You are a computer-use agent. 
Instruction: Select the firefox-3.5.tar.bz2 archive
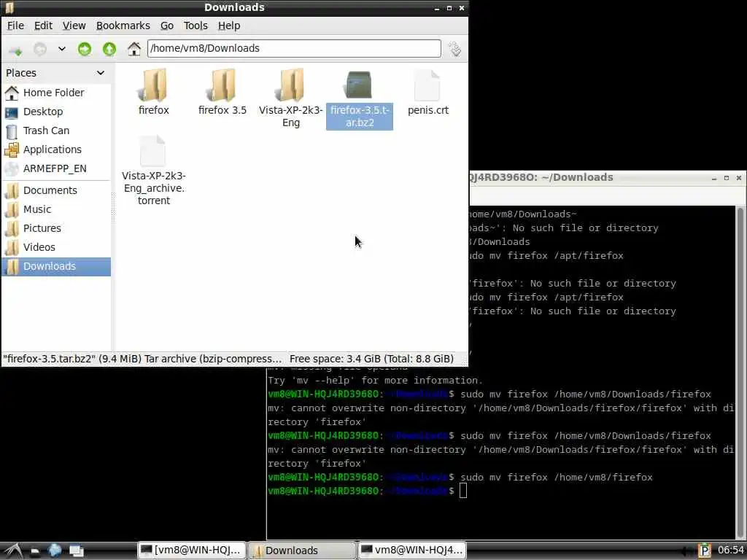tap(359, 98)
